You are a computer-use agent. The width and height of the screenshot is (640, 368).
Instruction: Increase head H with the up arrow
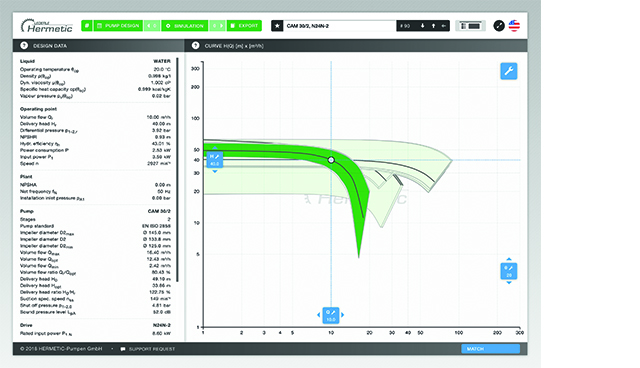tap(215, 148)
